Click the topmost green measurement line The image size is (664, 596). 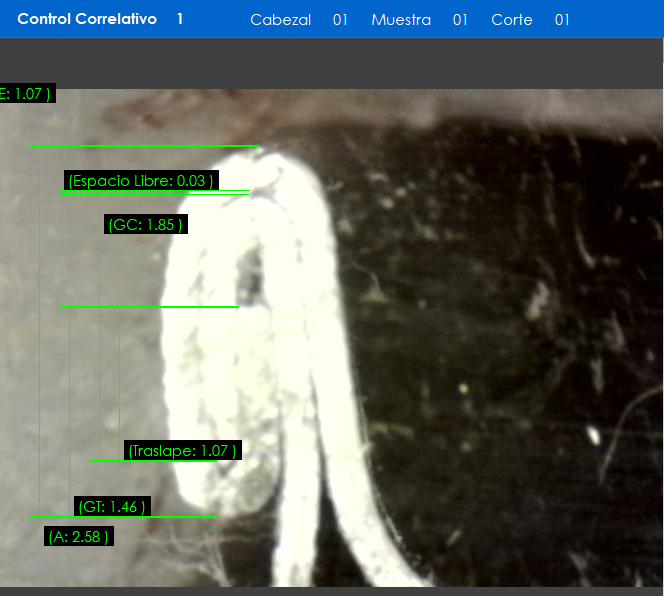pyautogui.click(x=144, y=147)
